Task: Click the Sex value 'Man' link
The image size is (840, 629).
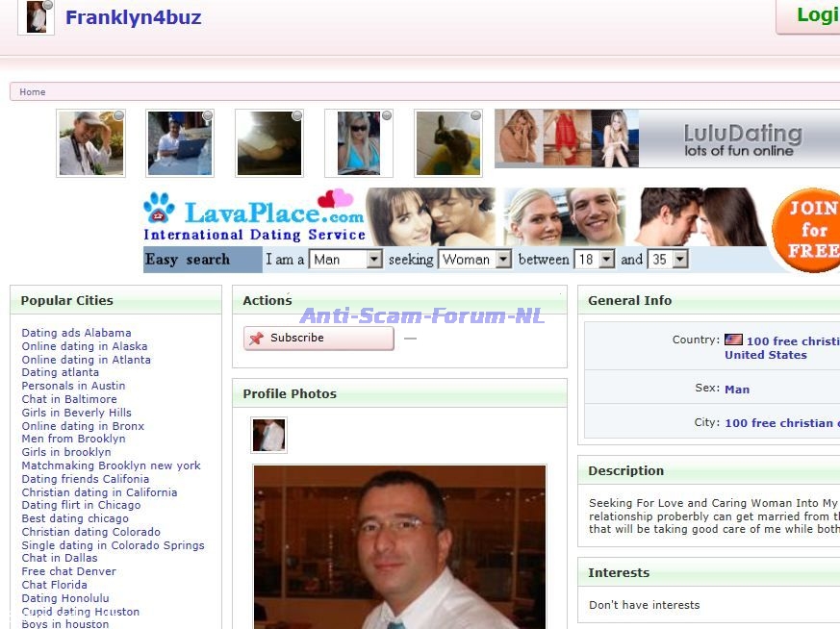Action: (737, 390)
